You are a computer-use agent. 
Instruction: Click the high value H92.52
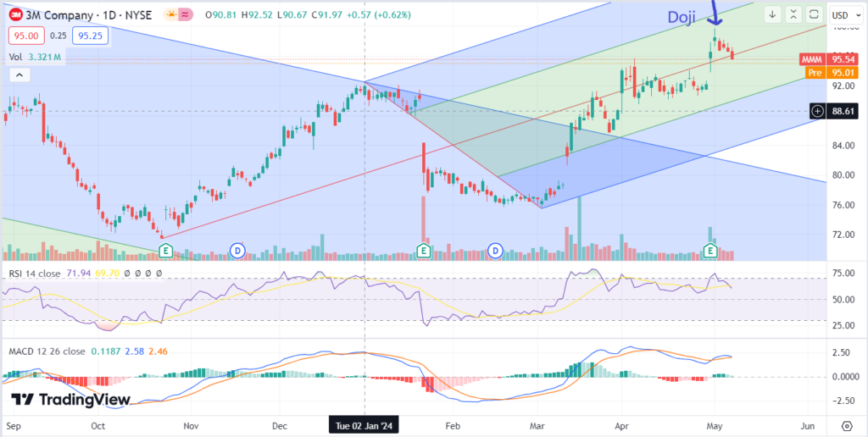256,15
